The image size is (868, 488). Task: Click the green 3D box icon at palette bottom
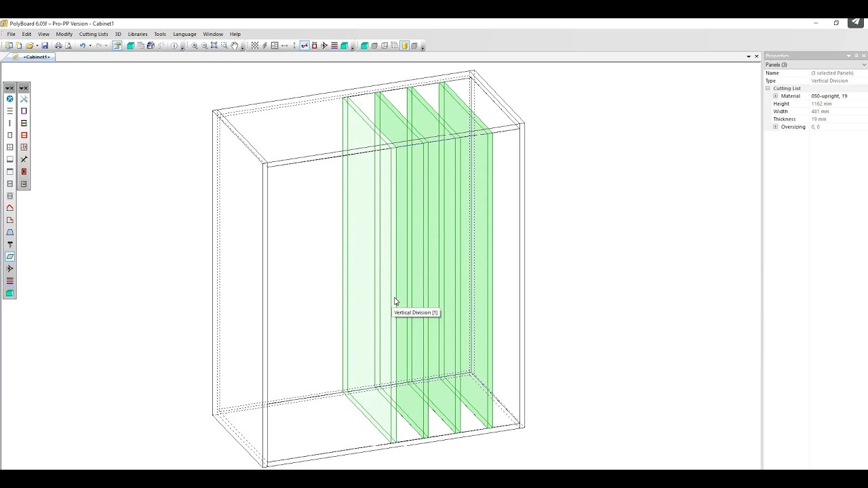point(9,293)
